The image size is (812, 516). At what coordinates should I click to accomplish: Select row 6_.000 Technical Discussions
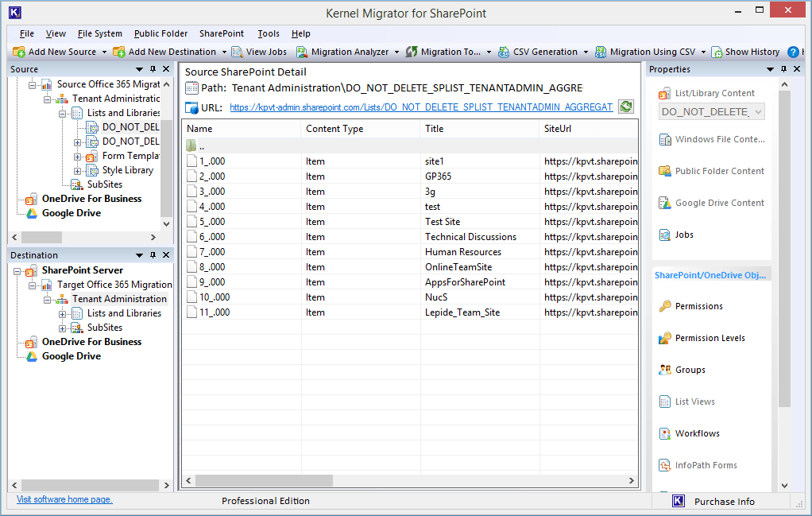pos(410,237)
